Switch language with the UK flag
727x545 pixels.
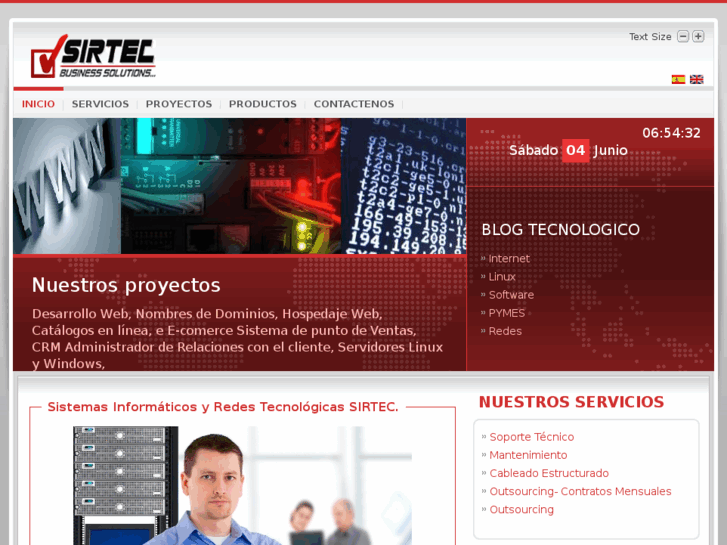coord(696,79)
